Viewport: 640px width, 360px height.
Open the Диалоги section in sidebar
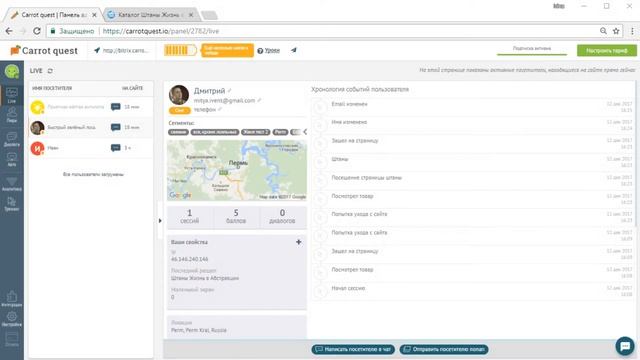click(x=12, y=139)
